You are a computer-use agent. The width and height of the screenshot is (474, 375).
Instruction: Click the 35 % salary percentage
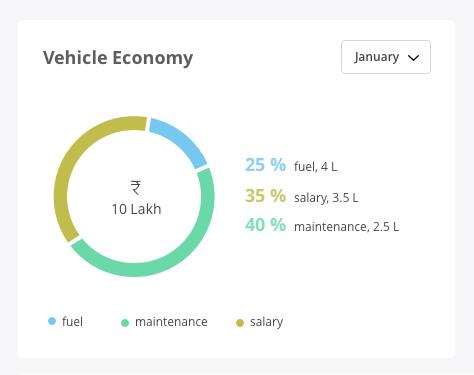coord(265,196)
